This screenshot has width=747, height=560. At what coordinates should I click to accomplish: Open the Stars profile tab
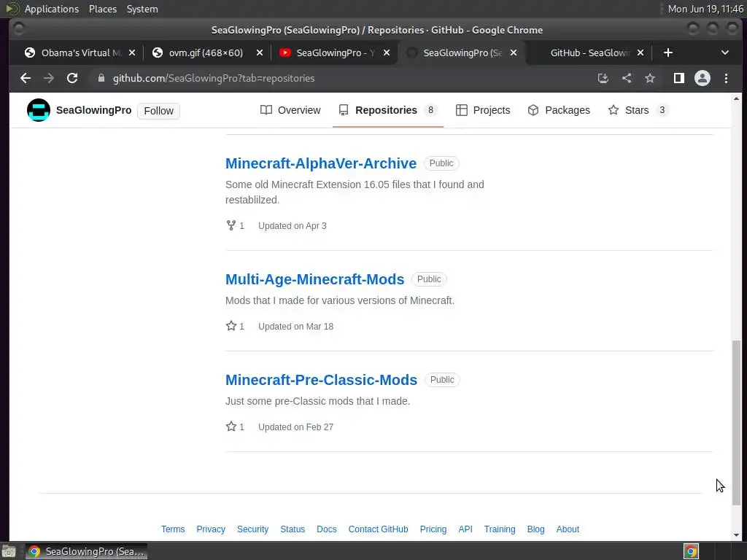(x=638, y=110)
